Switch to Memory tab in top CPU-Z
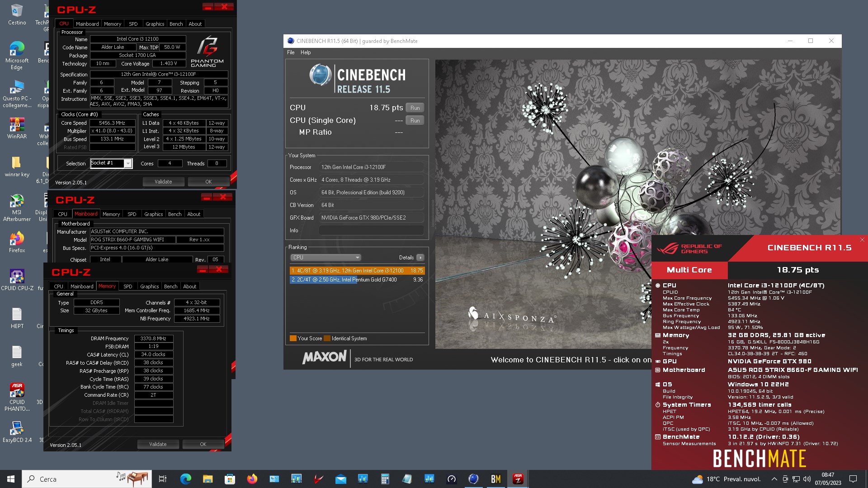The image size is (868, 488). click(x=113, y=24)
